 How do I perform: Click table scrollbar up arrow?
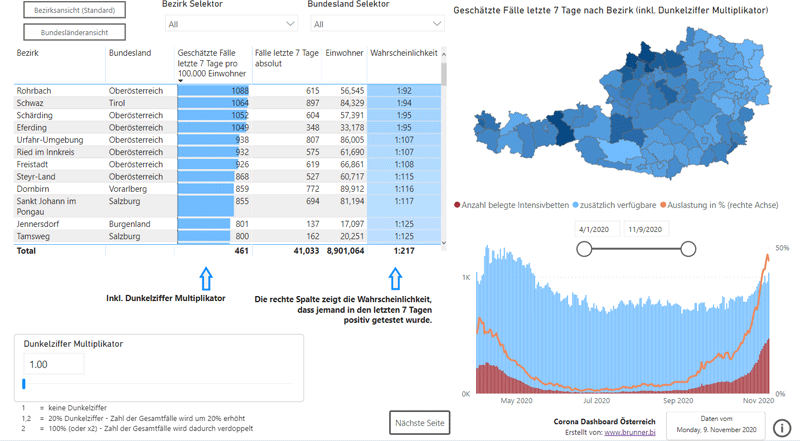pyautogui.click(x=443, y=54)
